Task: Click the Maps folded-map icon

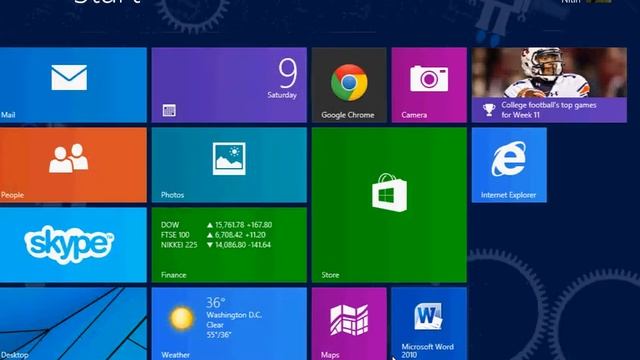Action: click(349, 320)
